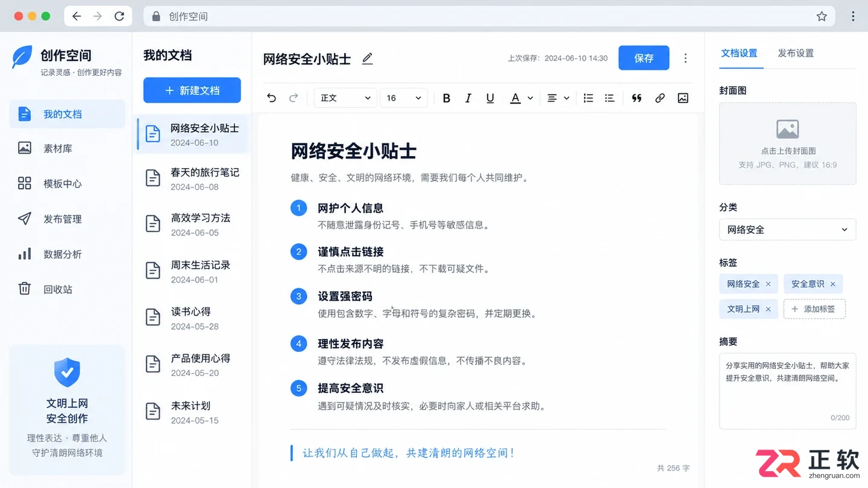Upload a cover image in 封面图 area
The image size is (868, 488).
point(788,143)
